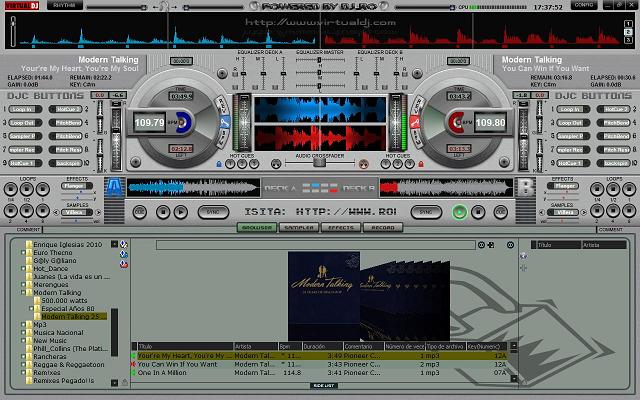Go to next sample on Deck B

tap(584, 213)
